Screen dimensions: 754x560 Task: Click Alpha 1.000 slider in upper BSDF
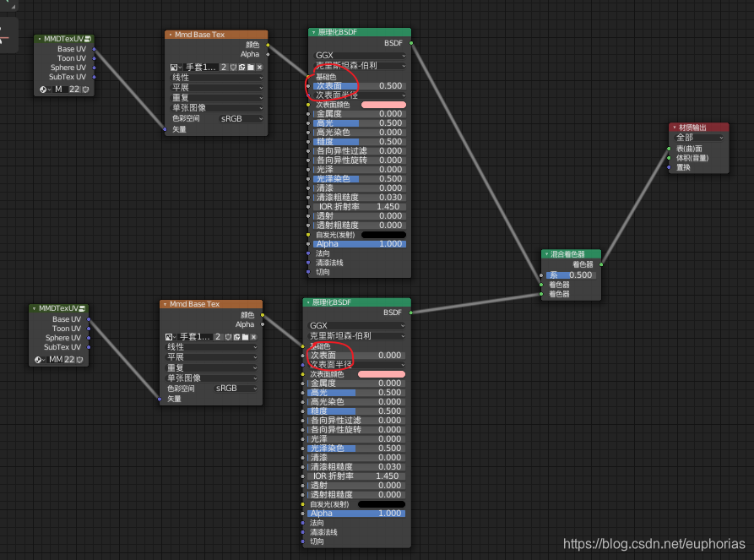pos(360,244)
